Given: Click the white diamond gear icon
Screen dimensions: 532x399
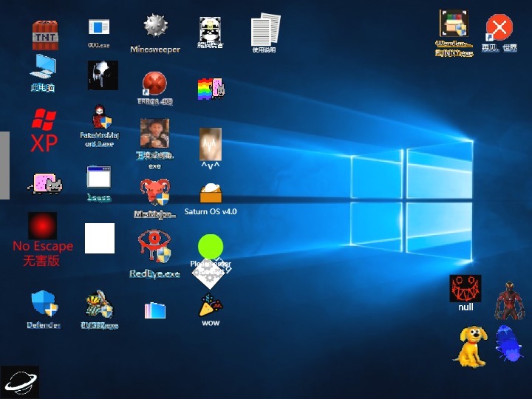Looking at the screenshot, I should [x=211, y=273].
